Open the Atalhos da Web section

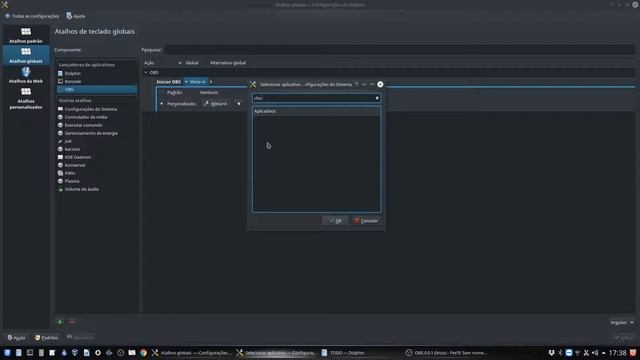(x=26, y=75)
